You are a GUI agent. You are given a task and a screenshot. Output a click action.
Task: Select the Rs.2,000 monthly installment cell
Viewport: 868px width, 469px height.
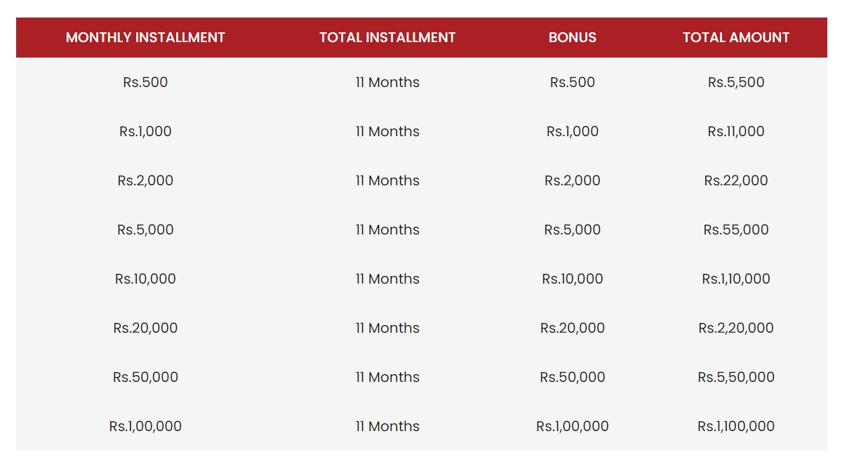[x=145, y=180]
